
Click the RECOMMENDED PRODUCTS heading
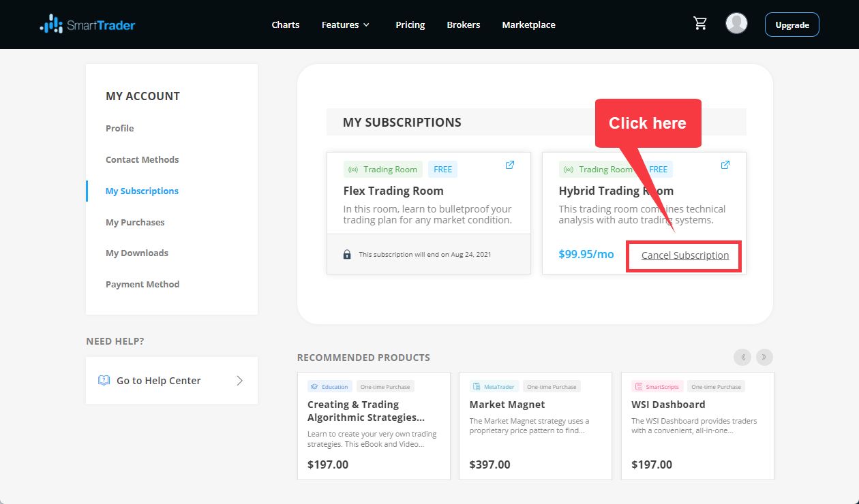[363, 358]
